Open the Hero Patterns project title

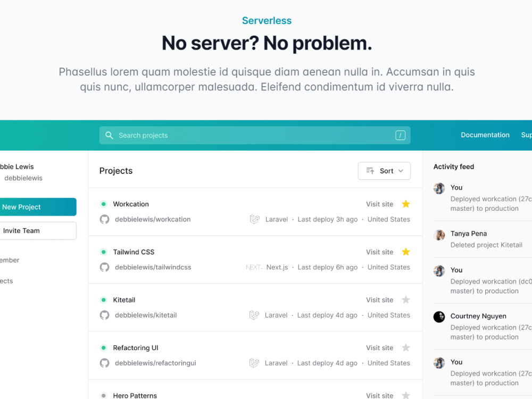[x=135, y=395]
